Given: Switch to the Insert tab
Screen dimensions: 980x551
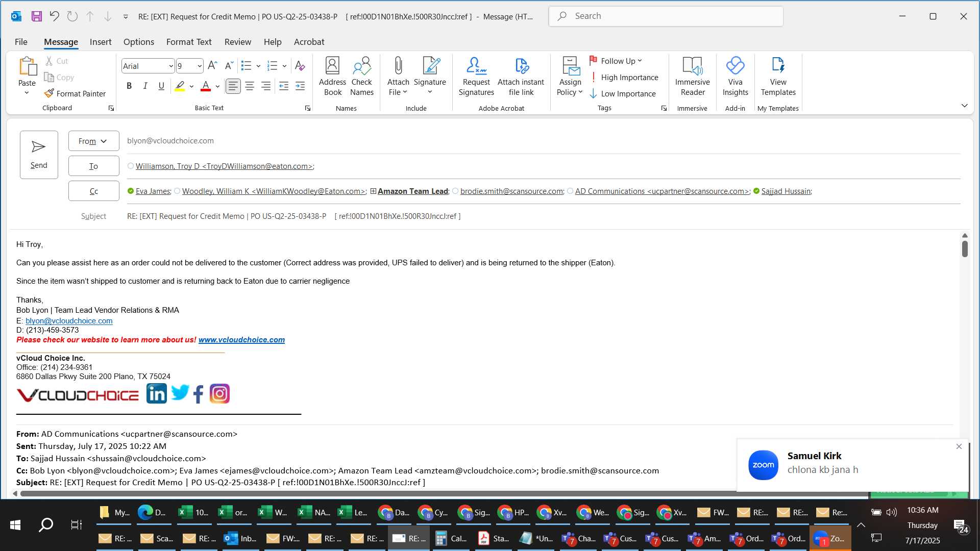Looking at the screenshot, I should [x=101, y=42].
